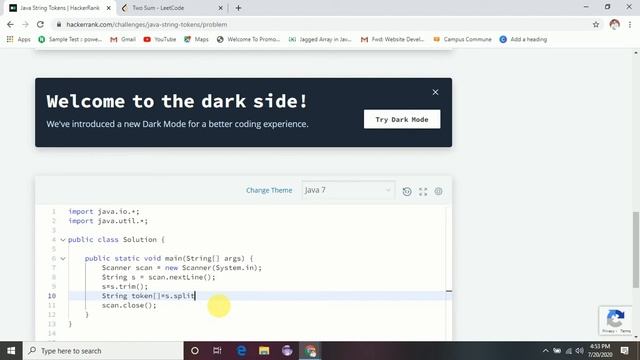Click the Scanner scan = new Scanner line

tap(182, 268)
